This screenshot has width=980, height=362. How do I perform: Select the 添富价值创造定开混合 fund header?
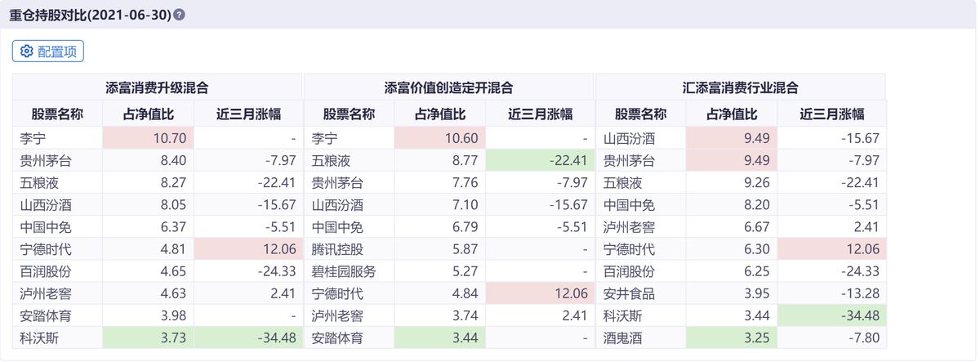click(x=448, y=87)
